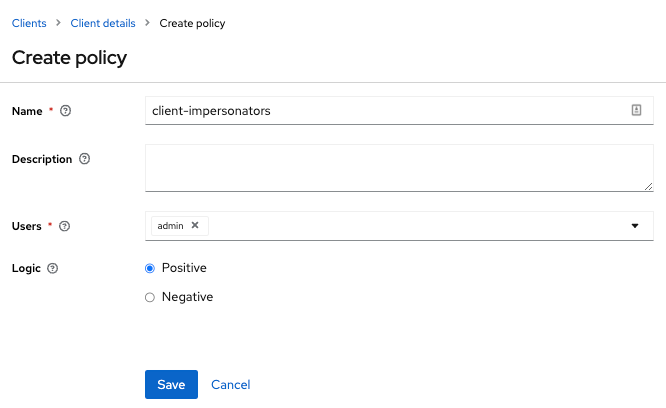Remove the admin user chip
This screenshot has height=408, width=666.
pyautogui.click(x=195, y=225)
